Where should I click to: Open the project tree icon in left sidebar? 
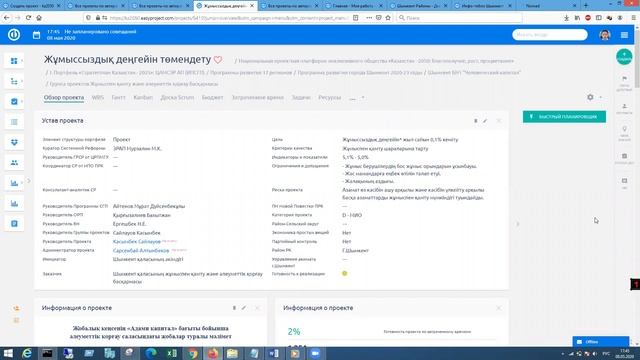14,81
